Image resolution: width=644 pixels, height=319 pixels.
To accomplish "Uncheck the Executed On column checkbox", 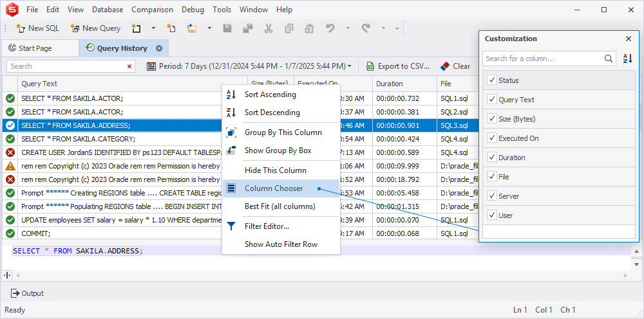I will pyautogui.click(x=491, y=138).
